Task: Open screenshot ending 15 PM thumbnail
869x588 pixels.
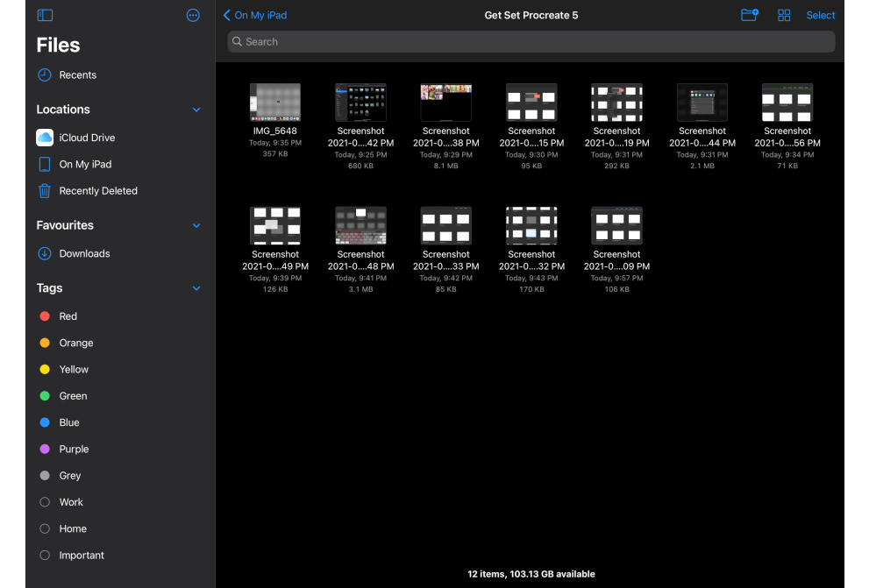Action: pos(531,103)
